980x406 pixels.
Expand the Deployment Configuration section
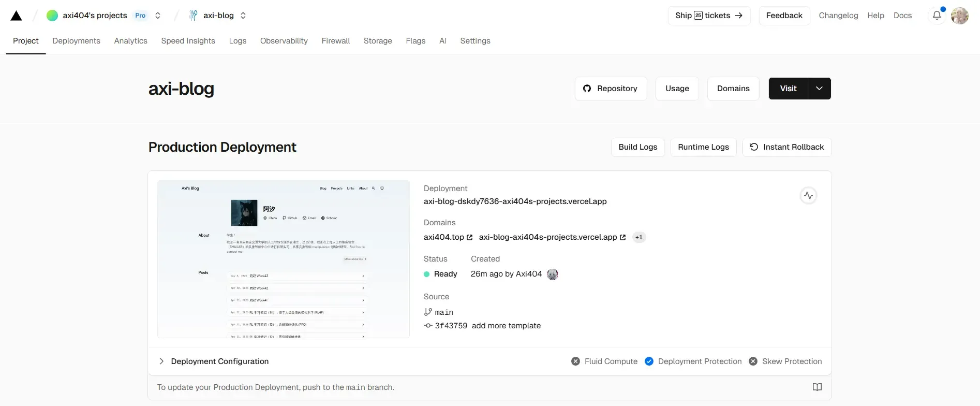click(213, 361)
